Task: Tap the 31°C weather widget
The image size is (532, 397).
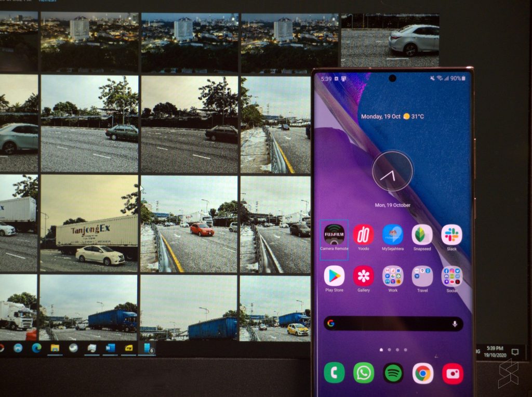Action: point(414,116)
